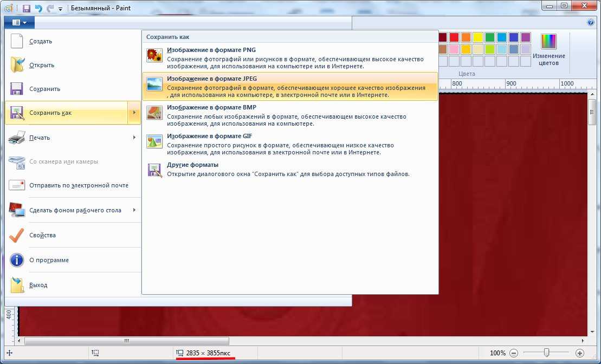Click the zoom out minus button
Viewport: 601px width, 364px height.
(x=514, y=353)
